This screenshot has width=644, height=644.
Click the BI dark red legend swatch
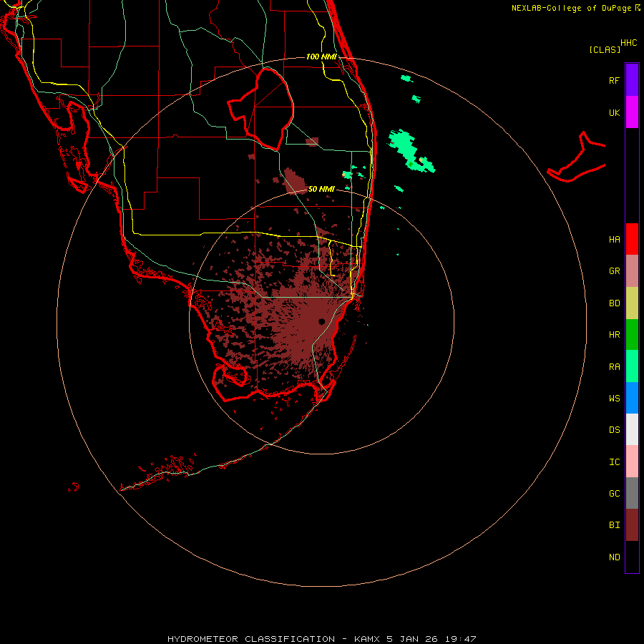point(632,525)
